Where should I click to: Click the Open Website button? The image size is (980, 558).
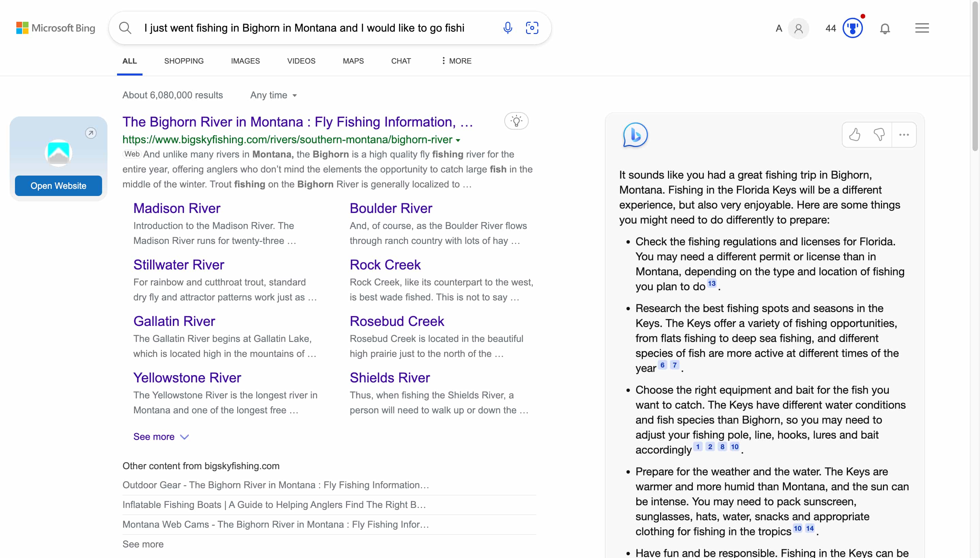(58, 185)
